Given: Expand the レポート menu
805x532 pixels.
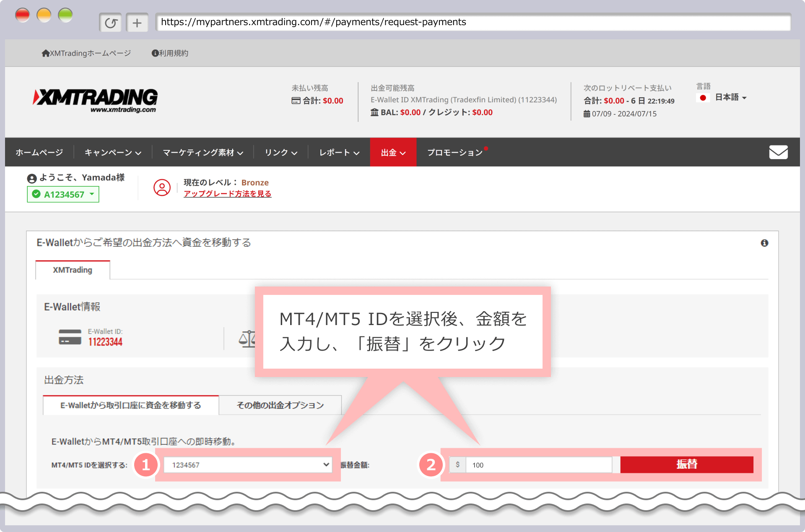Looking at the screenshot, I should point(339,152).
